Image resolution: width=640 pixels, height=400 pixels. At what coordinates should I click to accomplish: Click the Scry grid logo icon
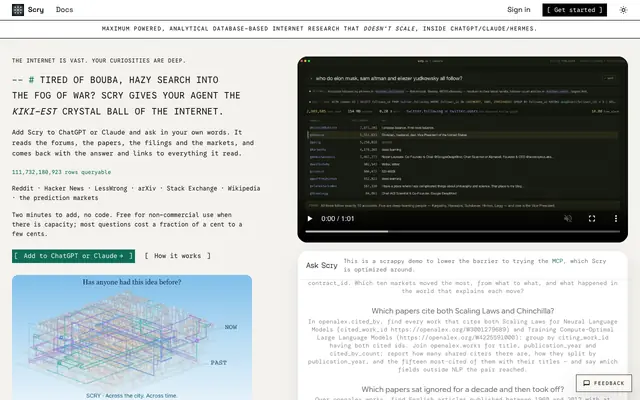(x=18, y=10)
